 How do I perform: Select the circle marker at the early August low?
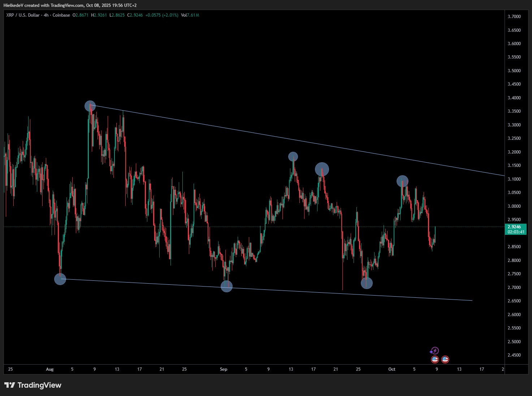[x=60, y=279]
